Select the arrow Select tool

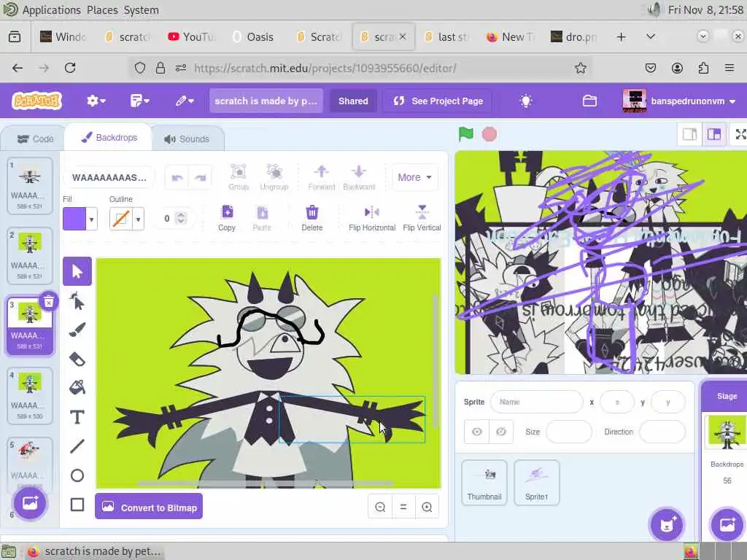77,271
